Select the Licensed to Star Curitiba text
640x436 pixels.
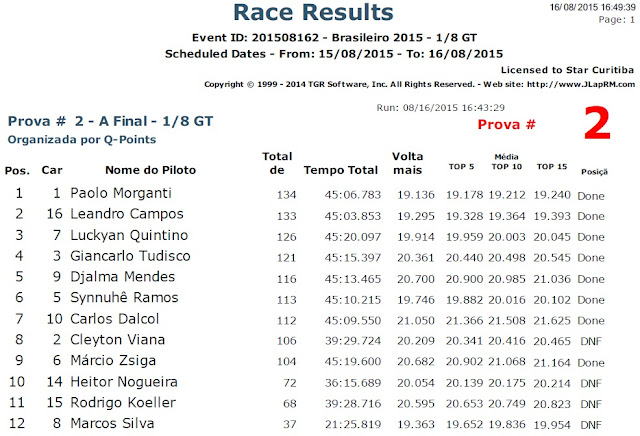click(567, 70)
